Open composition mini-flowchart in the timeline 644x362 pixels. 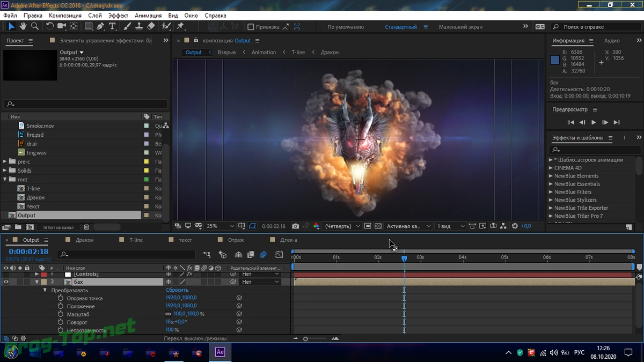207,255
